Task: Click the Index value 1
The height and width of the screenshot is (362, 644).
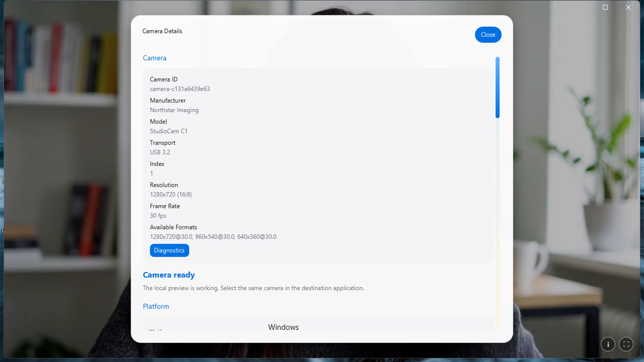Action: pyautogui.click(x=151, y=173)
